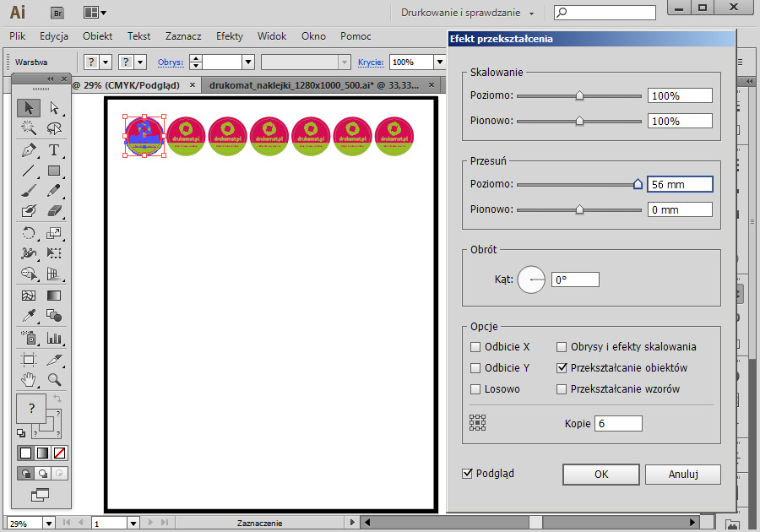Click the Skalowanie Pionowo slider handle
Screen dimensions: 760x532
tap(579, 121)
